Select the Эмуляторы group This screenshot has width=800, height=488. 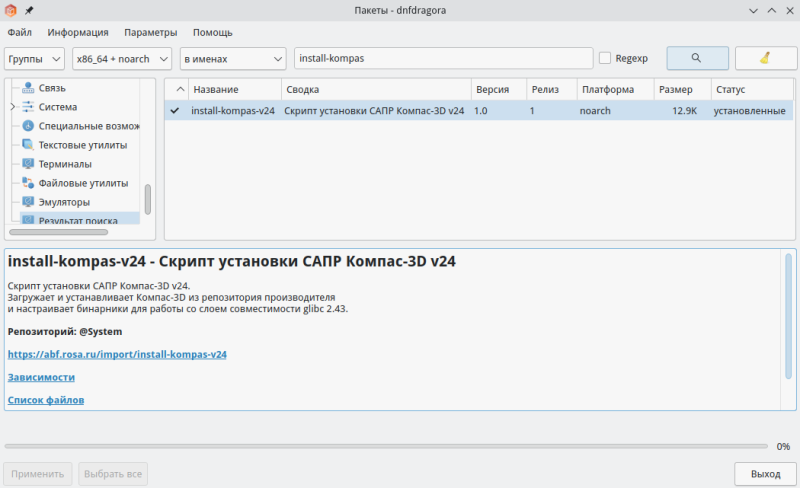click(64, 202)
